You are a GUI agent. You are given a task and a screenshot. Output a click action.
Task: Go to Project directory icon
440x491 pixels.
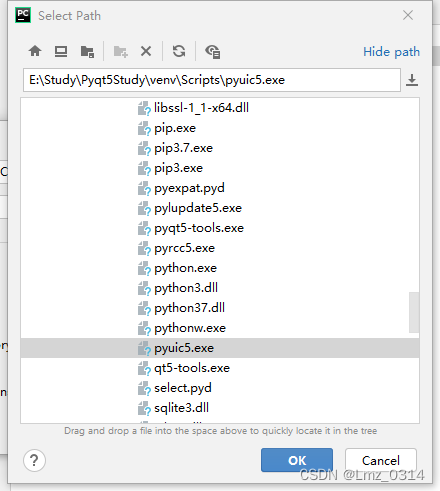click(87, 52)
